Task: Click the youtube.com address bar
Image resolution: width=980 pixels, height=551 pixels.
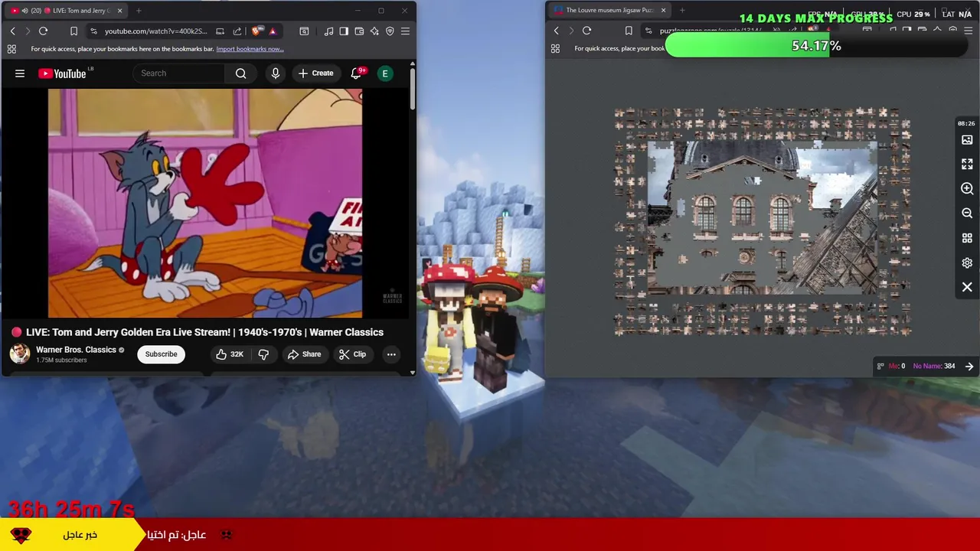Action: 155,31
